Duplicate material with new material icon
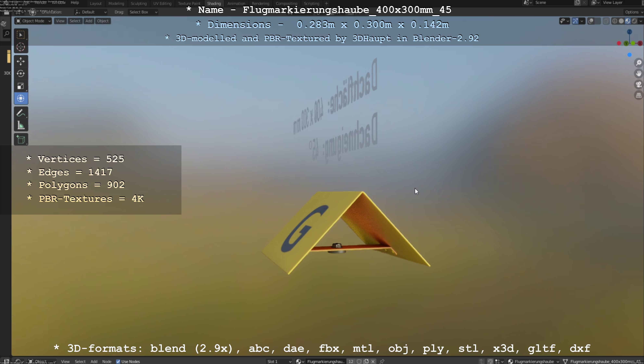This screenshot has height=364, width=644. pos(366,361)
